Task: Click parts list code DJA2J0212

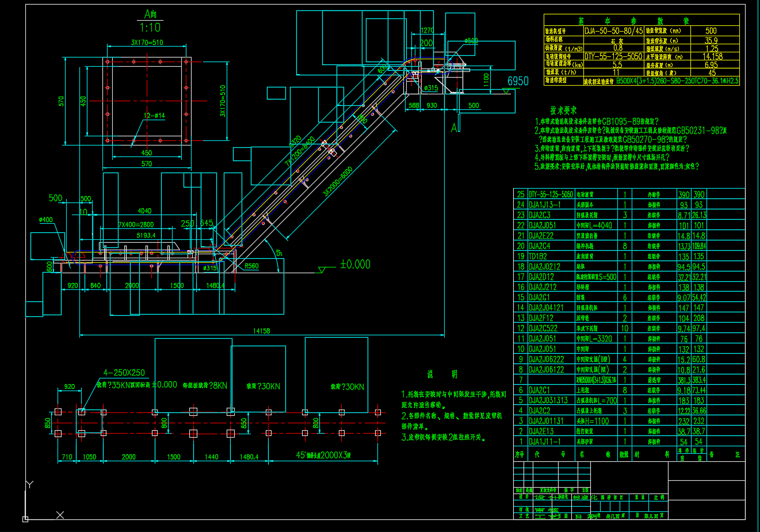Action: [x=544, y=267]
